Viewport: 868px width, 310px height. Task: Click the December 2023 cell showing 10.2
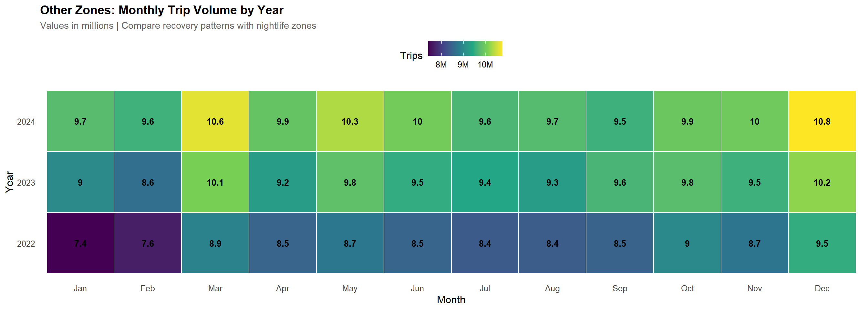[x=821, y=182]
